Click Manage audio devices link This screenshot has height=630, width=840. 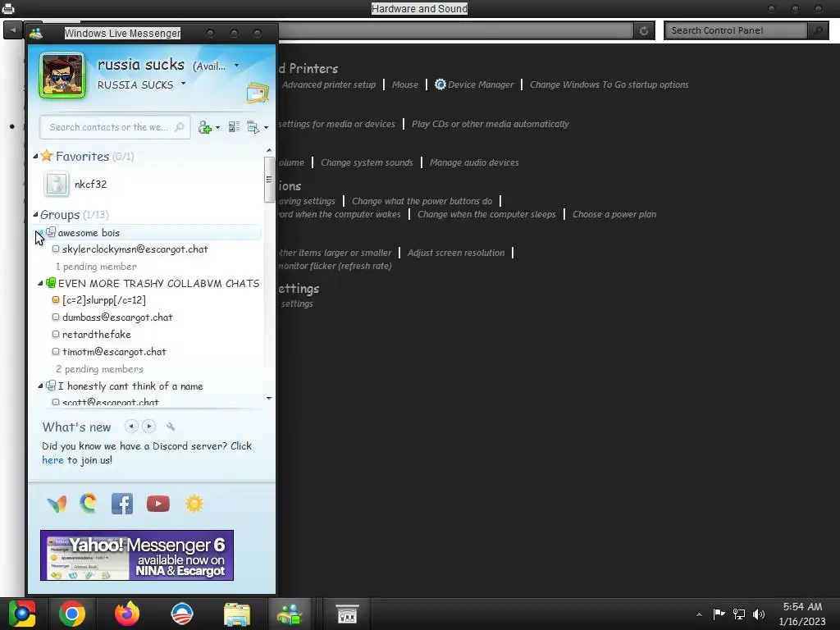pyautogui.click(x=474, y=162)
